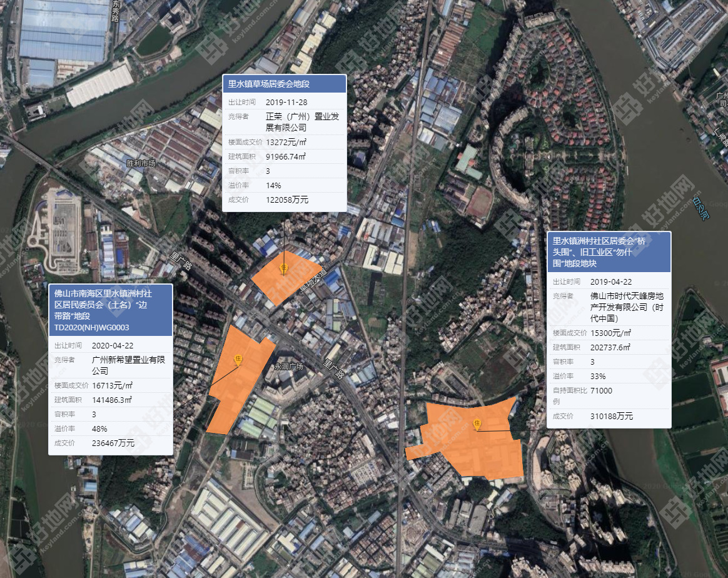Click the residential marker pin on the 边带路 parcel

238,360
